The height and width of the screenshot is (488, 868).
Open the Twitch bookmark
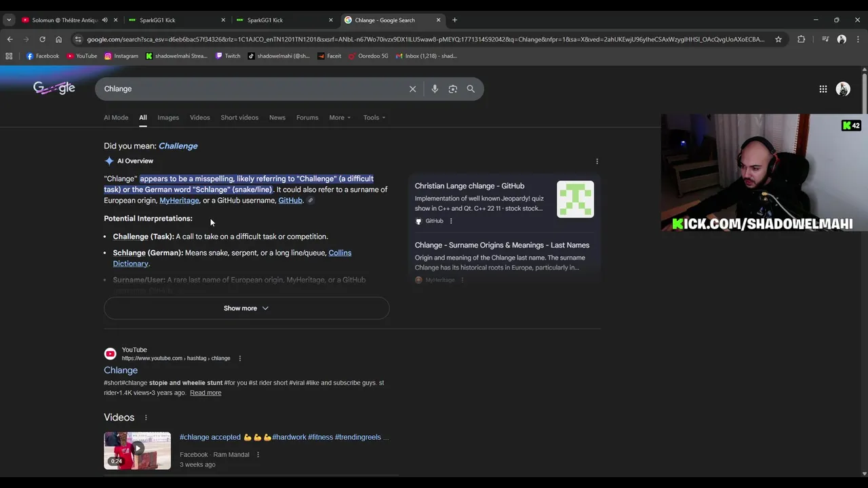pyautogui.click(x=228, y=56)
